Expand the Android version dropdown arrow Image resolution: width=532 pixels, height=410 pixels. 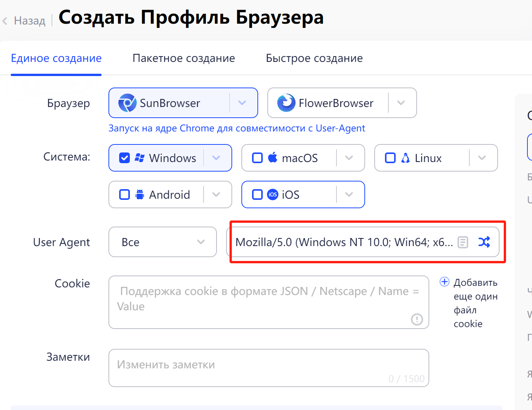tap(216, 194)
